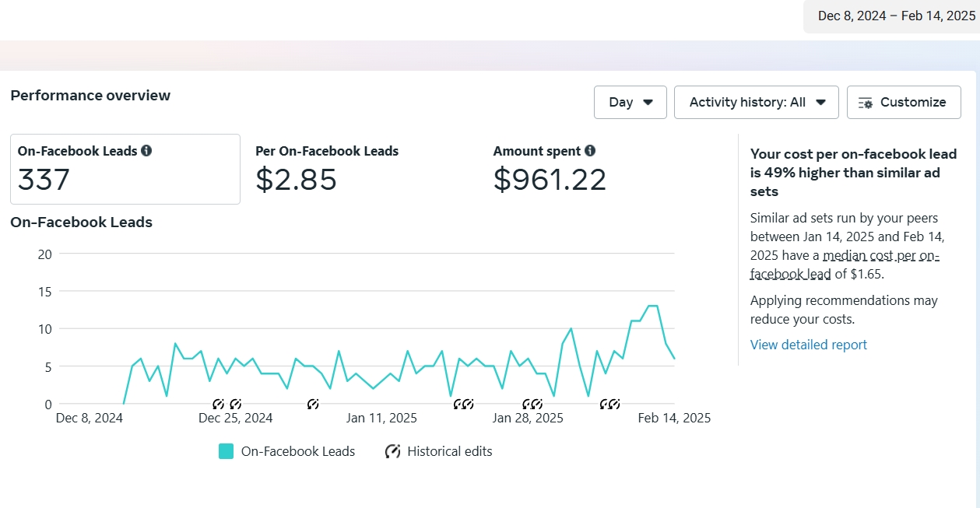Click the underlined median cost per on-facebook lead text
980x508 pixels.
(880, 256)
